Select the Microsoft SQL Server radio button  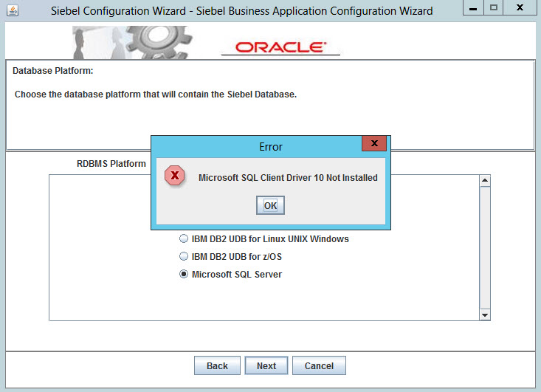[x=184, y=275]
